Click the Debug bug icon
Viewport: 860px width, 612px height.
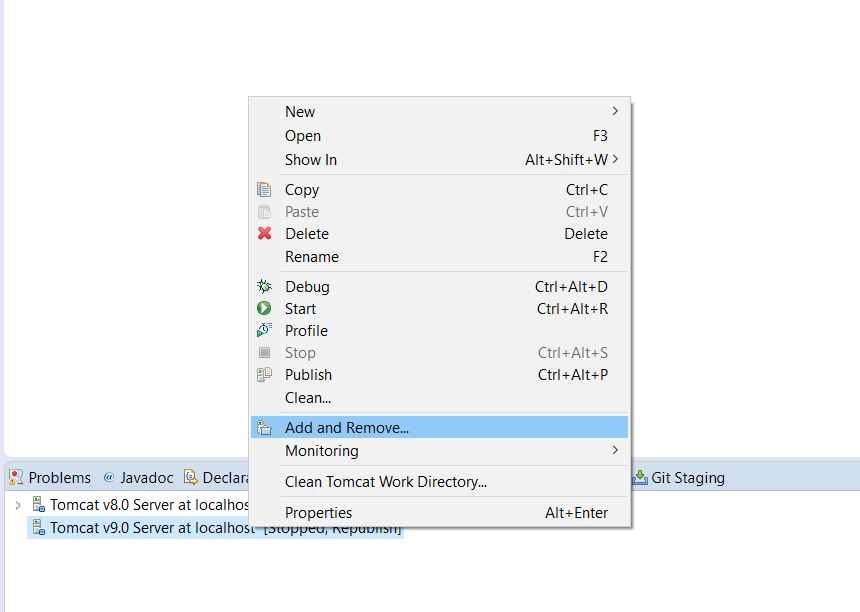[264, 287]
